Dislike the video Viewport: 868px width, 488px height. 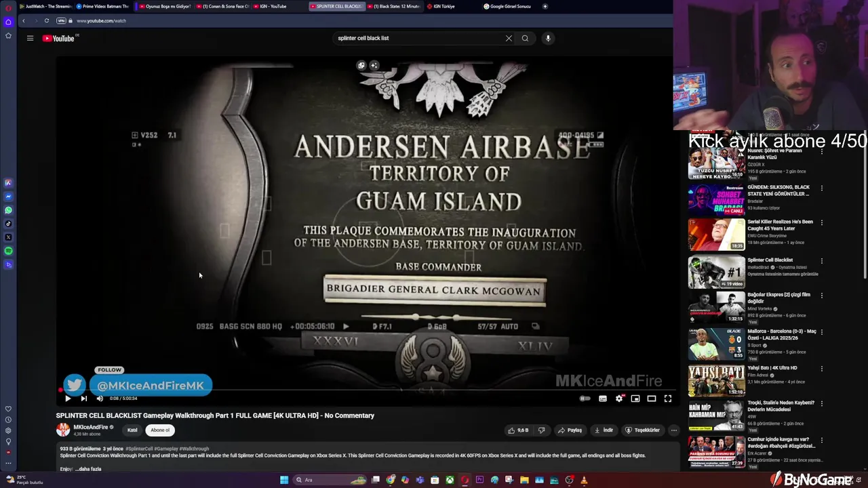541,430
